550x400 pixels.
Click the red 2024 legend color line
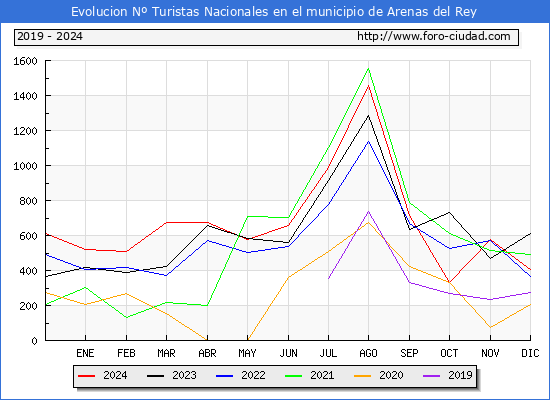(87, 376)
